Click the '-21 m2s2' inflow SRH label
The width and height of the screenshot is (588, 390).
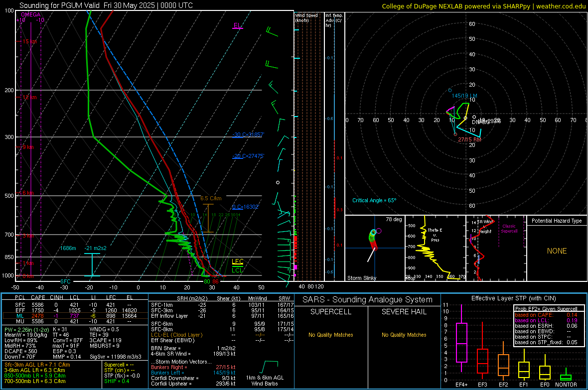95,248
